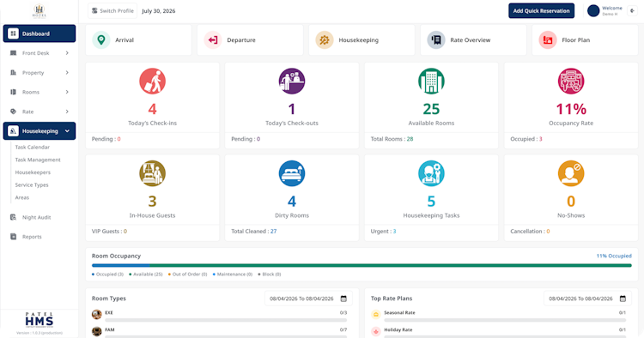
Task: Open Task Management under Housekeeping
Action: coord(38,160)
